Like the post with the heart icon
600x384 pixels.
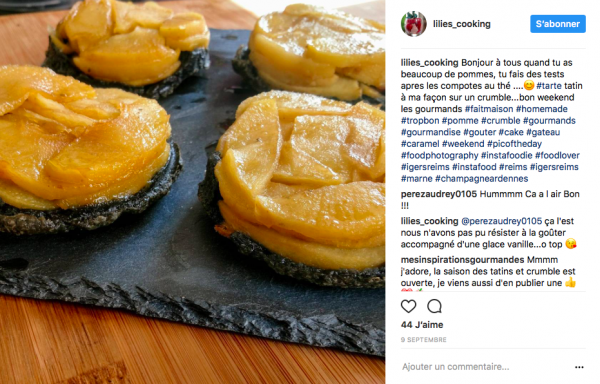coord(408,306)
